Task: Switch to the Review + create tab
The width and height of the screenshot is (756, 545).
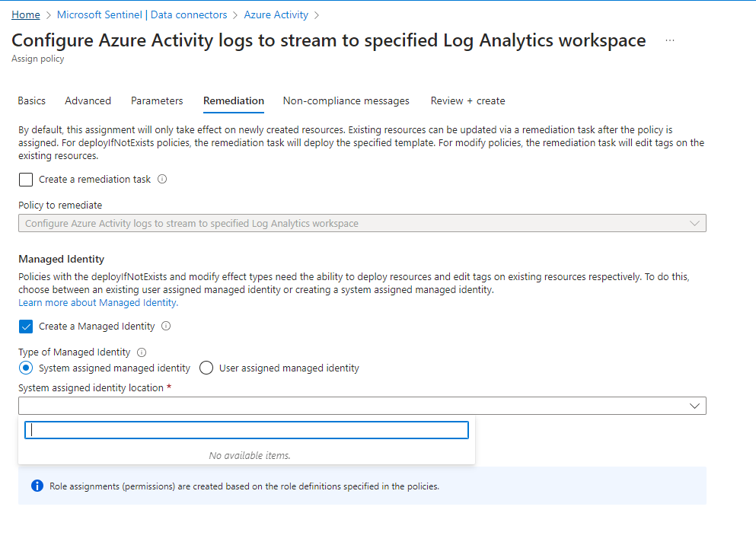Action: click(467, 100)
